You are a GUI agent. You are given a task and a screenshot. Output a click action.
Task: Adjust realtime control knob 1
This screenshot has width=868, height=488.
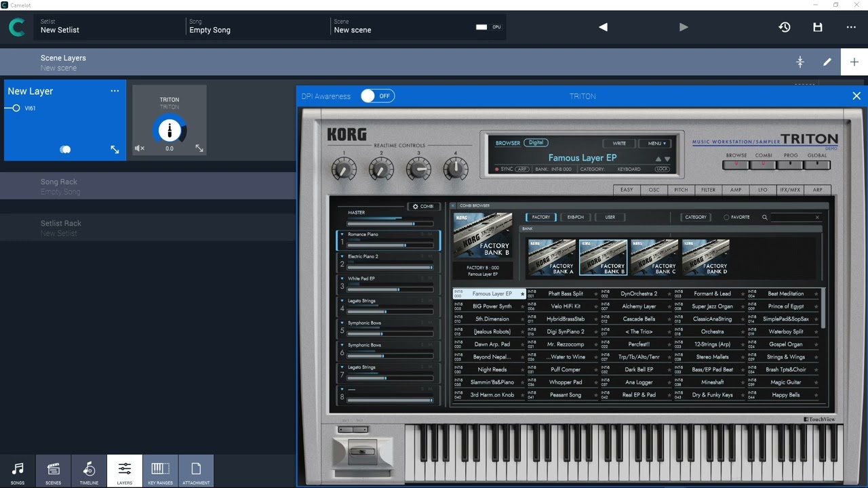pos(344,169)
